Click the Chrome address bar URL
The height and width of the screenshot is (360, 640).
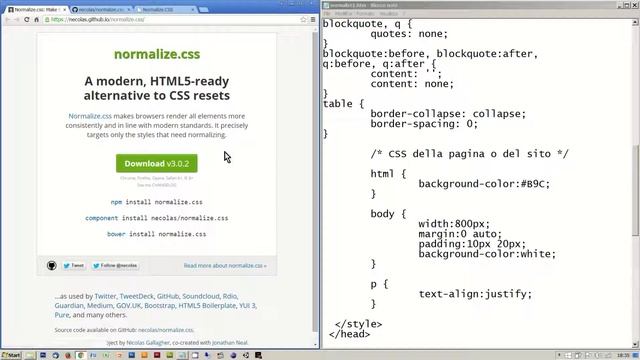pos(98,19)
